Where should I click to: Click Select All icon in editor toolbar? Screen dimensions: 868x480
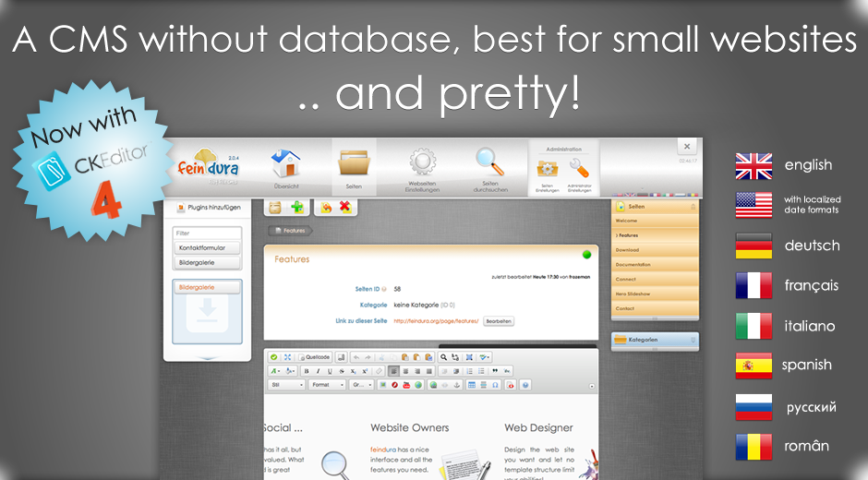[469, 357]
